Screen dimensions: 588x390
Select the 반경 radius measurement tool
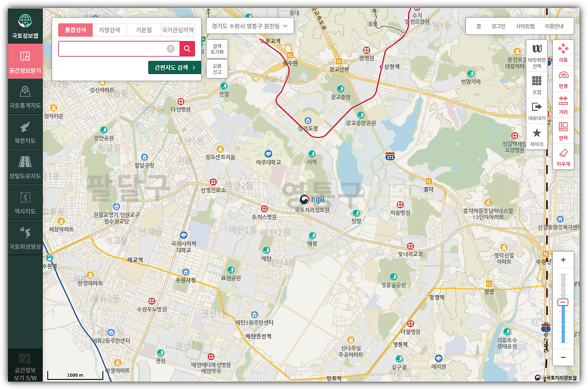563,79
